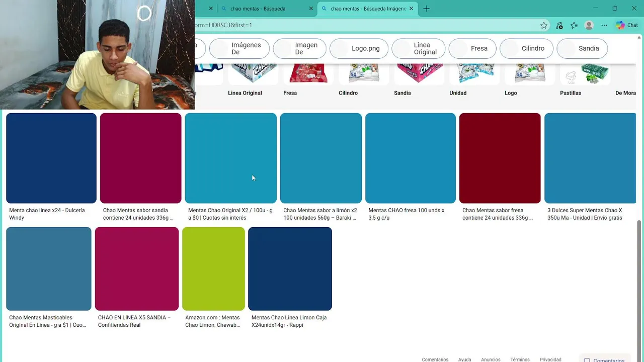Viewport: 644px width, 362px height.
Task: Select the 'Imágenes De' filter chip
Action: (238, 48)
